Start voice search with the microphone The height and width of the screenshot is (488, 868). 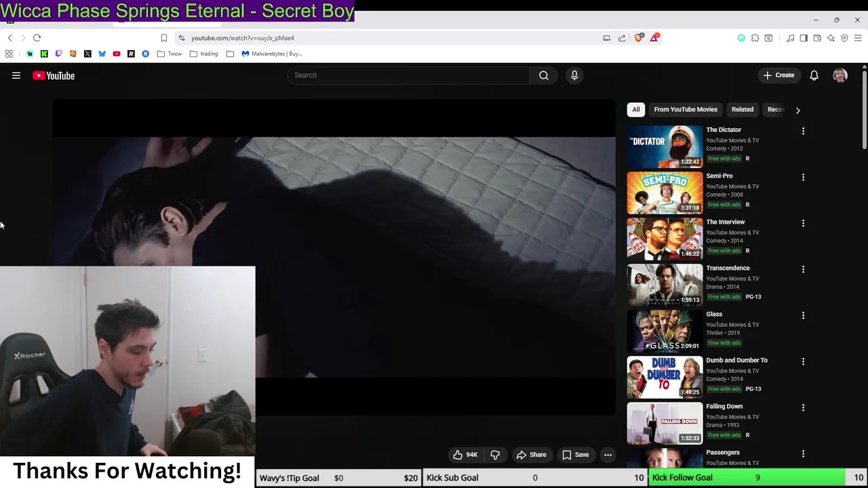click(x=574, y=75)
